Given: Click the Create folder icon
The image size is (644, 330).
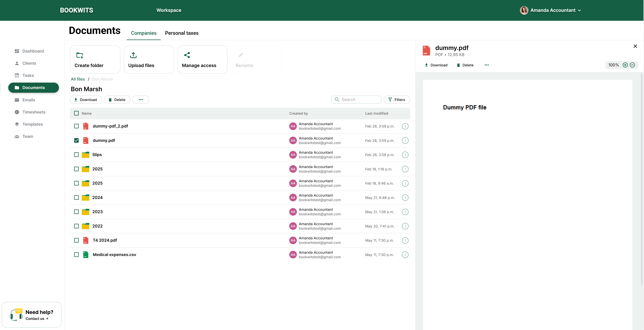Looking at the screenshot, I should (x=80, y=55).
